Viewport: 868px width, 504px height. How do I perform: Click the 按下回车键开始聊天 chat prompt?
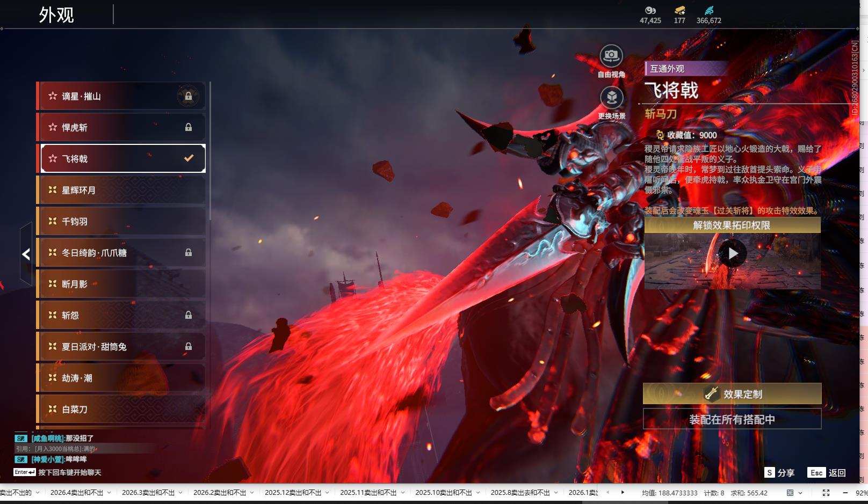point(70,473)
